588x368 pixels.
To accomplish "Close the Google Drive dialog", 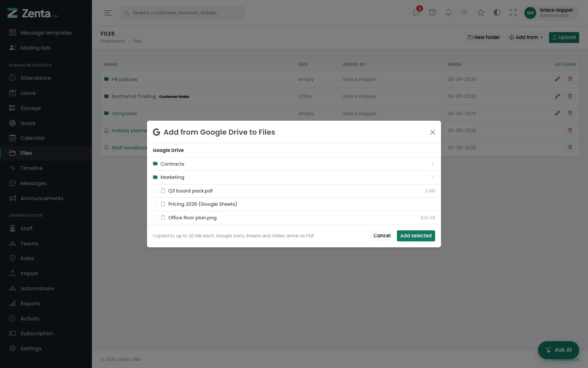I will [x=433, y=132].
